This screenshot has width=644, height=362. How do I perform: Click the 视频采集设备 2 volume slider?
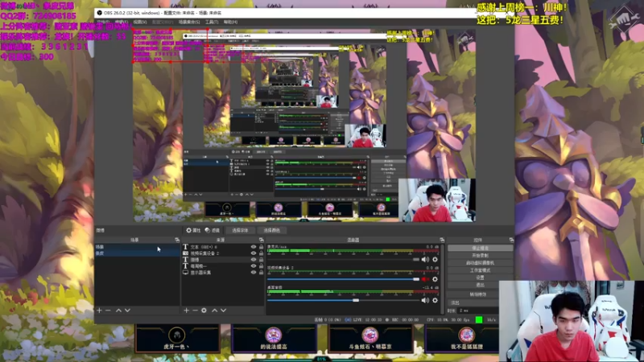click(x=344, y=279)
